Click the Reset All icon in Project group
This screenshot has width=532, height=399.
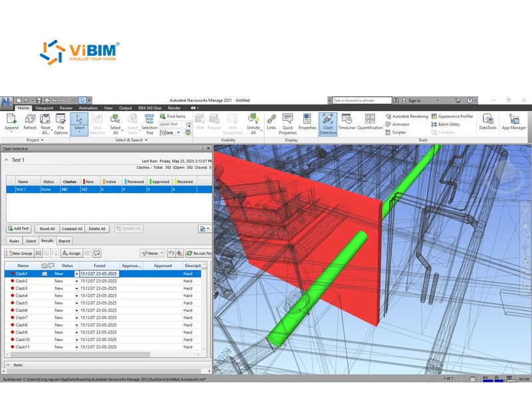[x=45, y=124]
